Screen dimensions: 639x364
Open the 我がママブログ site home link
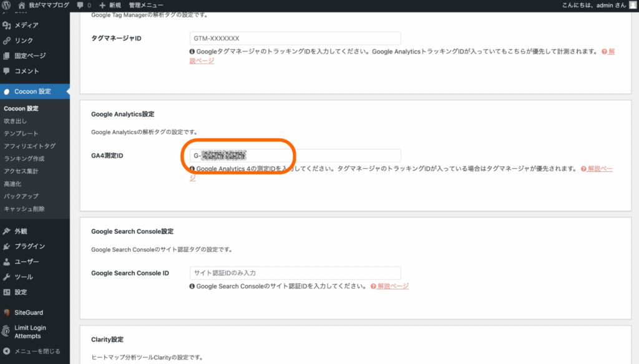tap(44, 5)
